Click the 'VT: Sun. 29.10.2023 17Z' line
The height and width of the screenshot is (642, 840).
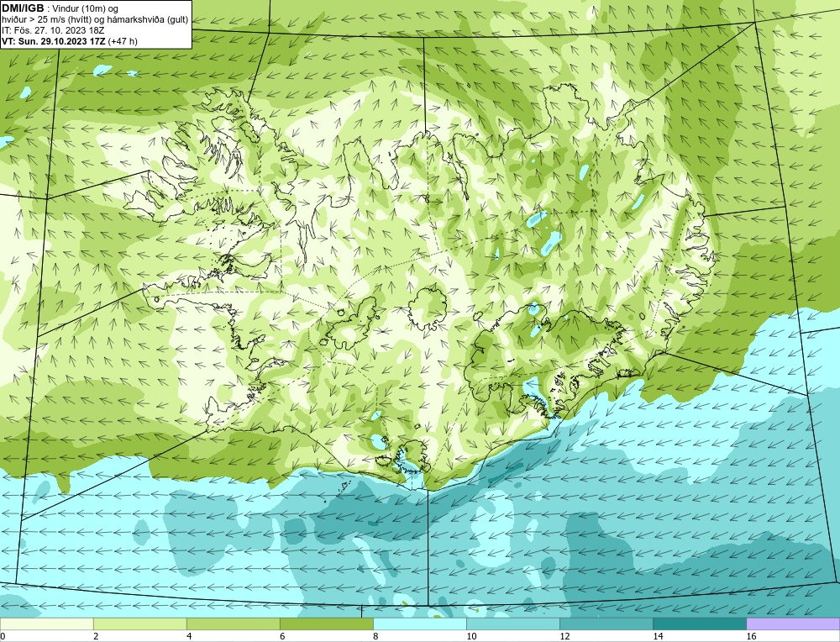(54, 41)
